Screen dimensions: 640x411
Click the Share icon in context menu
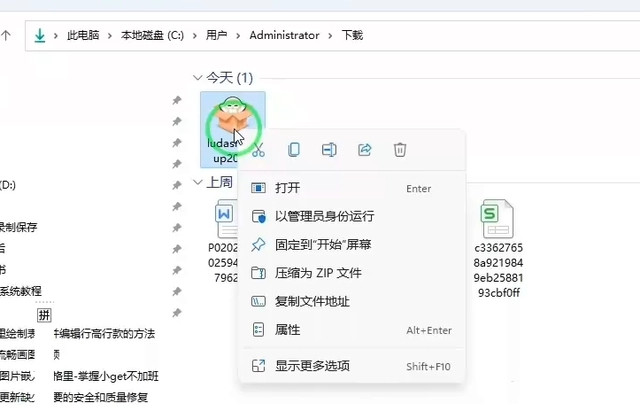click(x=364, y=150)
